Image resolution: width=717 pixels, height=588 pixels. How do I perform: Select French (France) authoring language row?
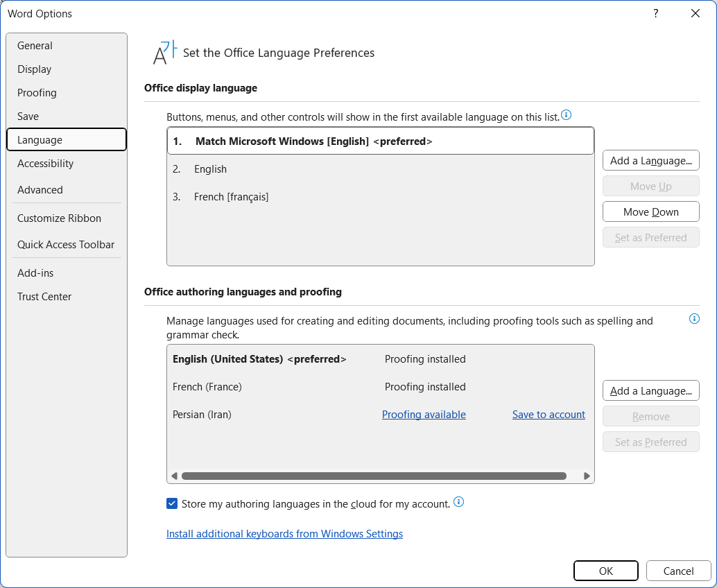(381, 387)
